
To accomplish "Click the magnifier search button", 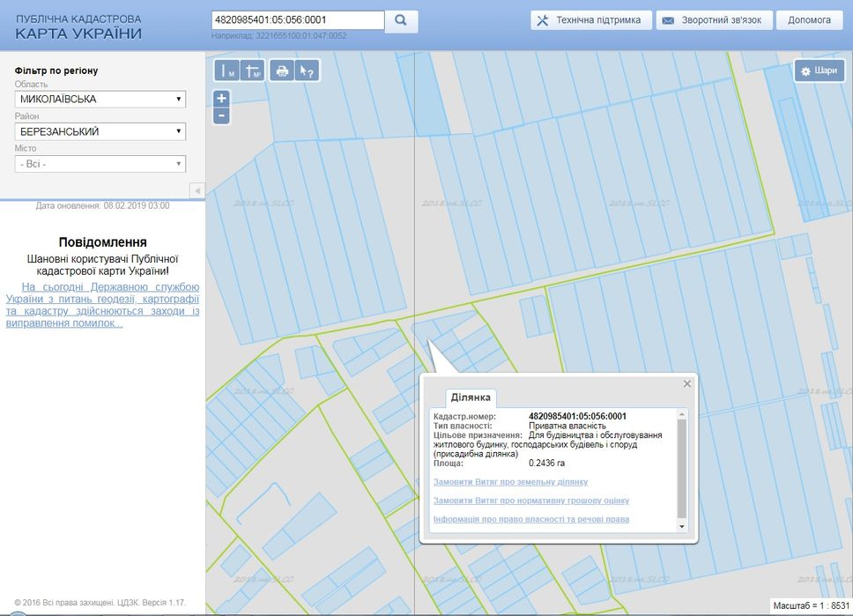I will point(401,19).
